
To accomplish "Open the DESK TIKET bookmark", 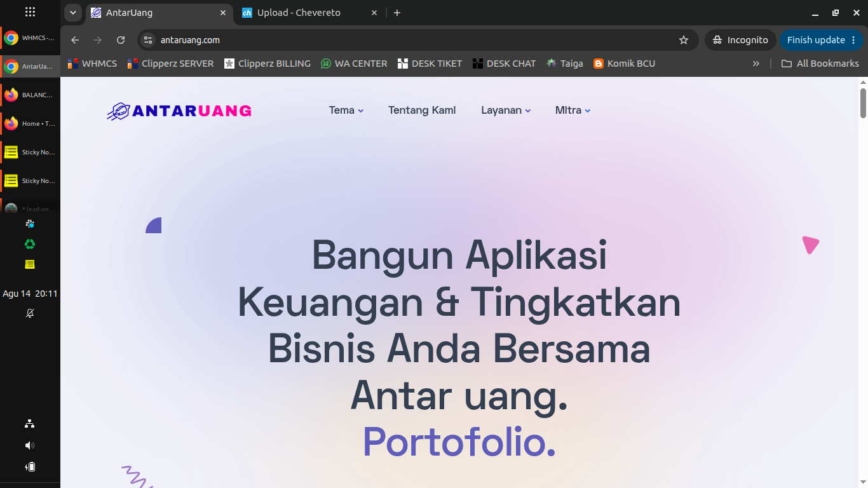I will tap(430, 64).
